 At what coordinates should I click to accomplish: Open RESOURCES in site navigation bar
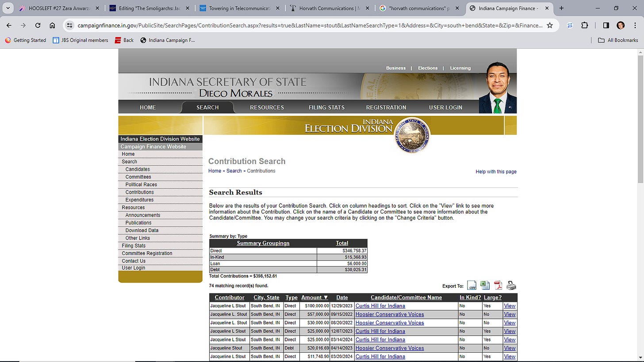[x=267, y=107]
